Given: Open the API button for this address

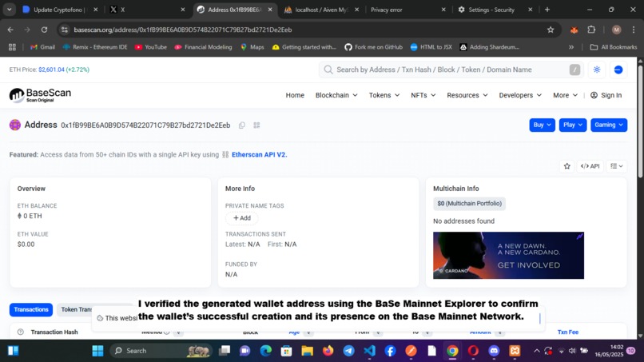Looking at the screenshot, I should 590,166.
